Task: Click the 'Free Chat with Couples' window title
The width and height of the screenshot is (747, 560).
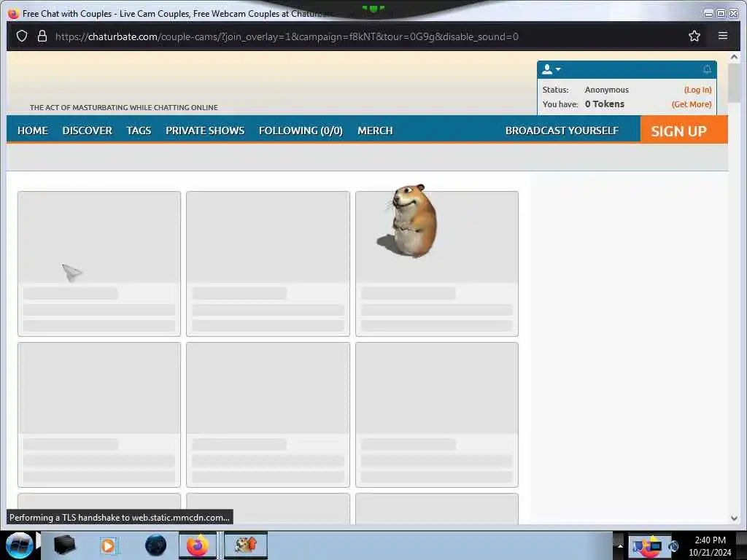Action: pos(177,14)
